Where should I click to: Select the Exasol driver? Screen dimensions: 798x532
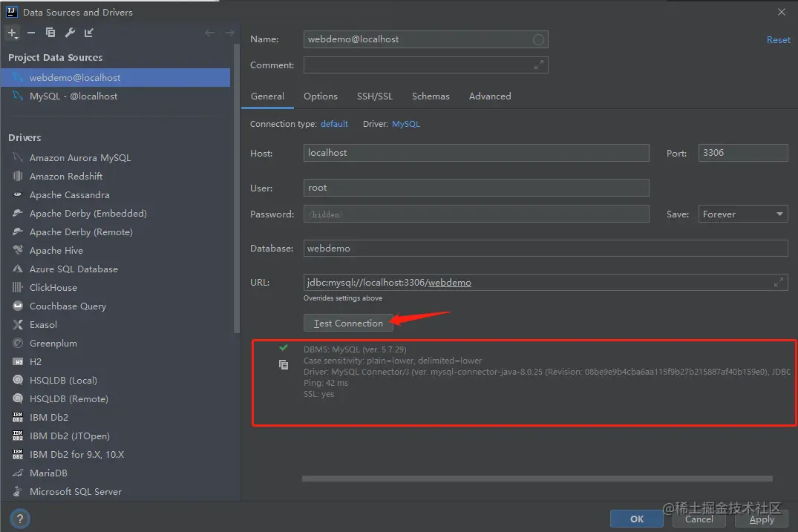coord(43,325)
